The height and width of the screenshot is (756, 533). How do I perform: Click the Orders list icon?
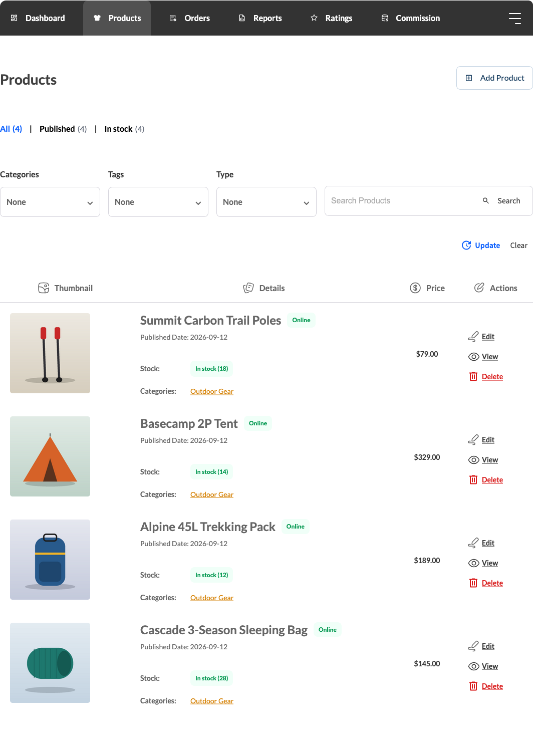[x=173, y=18]
